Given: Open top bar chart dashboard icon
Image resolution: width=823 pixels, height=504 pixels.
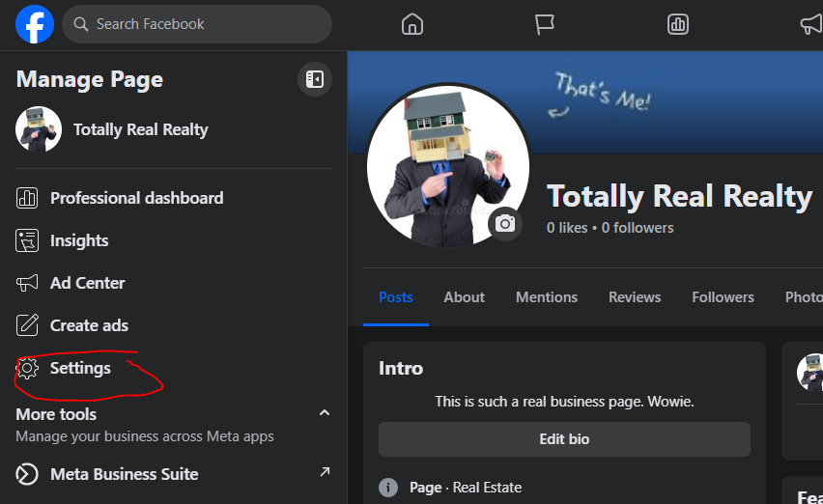Looking at the screenshot, I should tap(677, 24).
